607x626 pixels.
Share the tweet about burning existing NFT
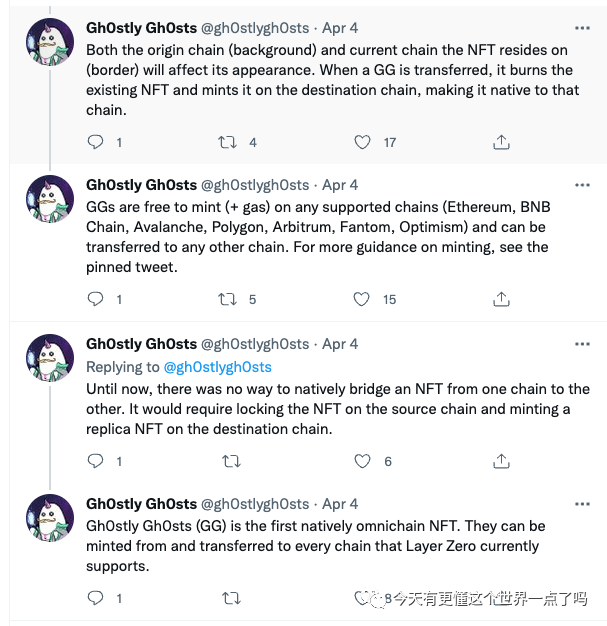tap(502, 142)
